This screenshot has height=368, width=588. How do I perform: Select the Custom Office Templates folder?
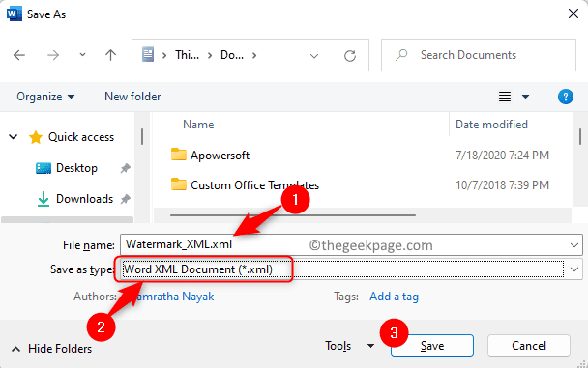(x=254, y=185)
